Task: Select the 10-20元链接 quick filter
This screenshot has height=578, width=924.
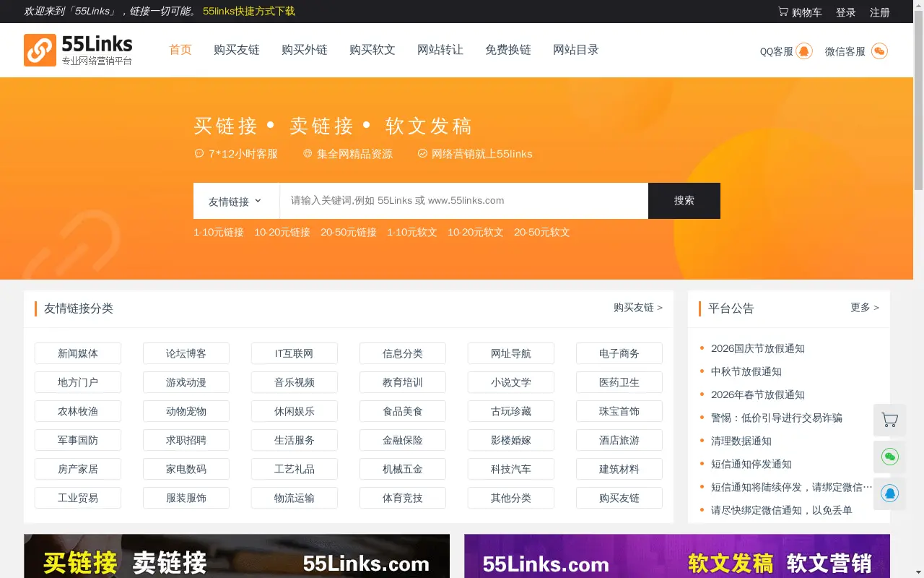Action: click(x=282, y=233)
